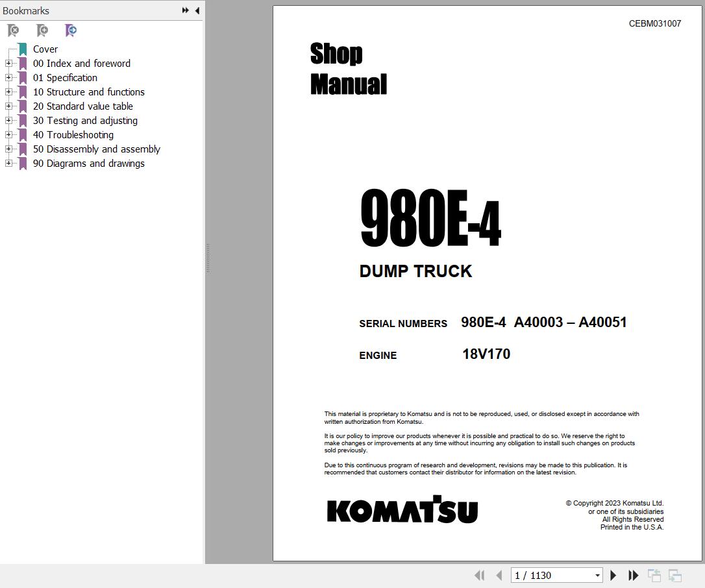Click the panel splitter grip handle

208,258
